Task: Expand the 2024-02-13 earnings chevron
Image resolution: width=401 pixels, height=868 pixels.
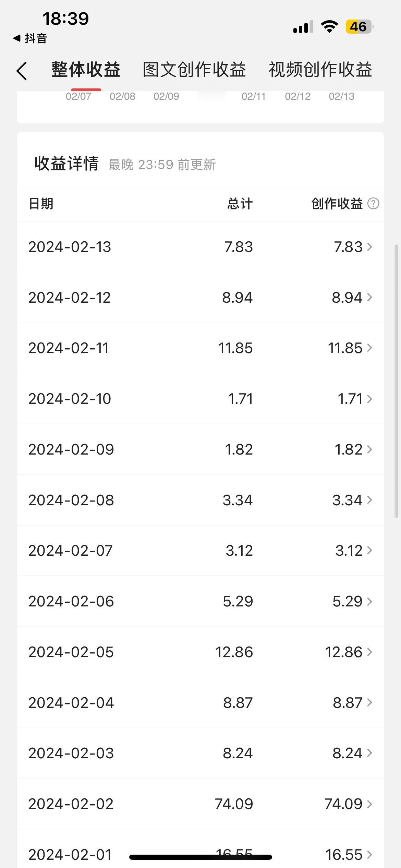Action: coord(369,247)
